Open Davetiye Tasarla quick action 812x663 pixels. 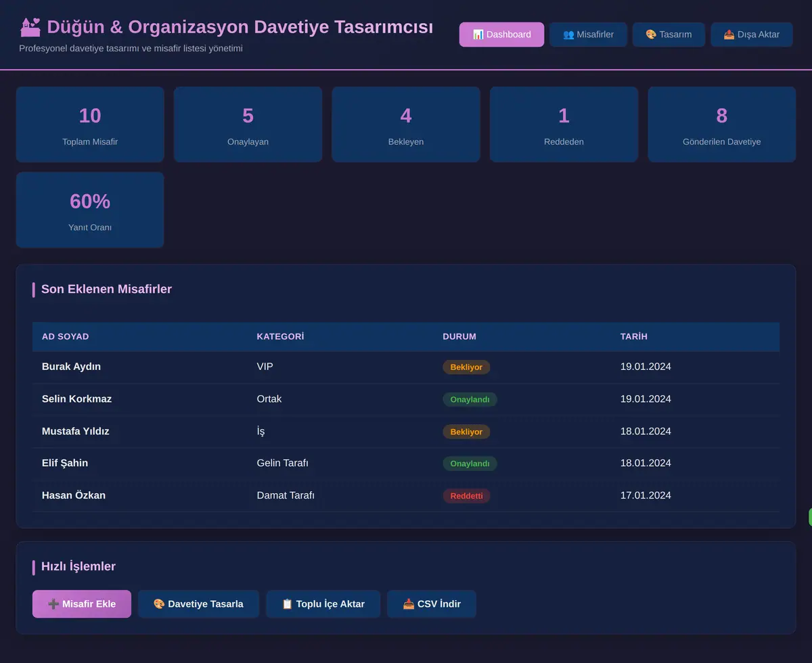point(198,604)
